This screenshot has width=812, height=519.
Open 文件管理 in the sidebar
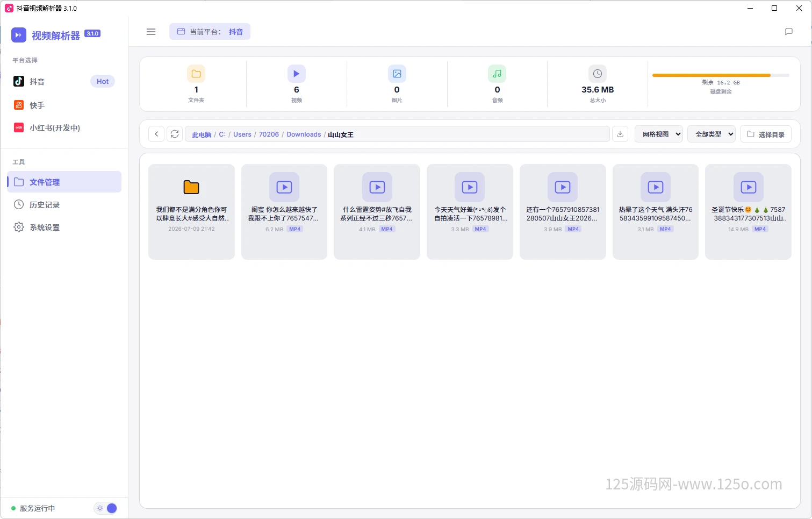[64, 182]
